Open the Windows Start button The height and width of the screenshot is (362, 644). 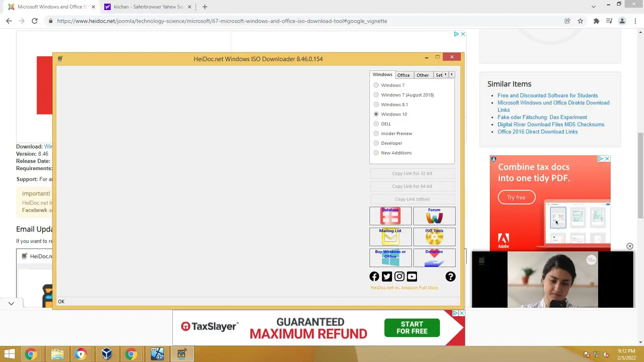click(x=10, y=354)
